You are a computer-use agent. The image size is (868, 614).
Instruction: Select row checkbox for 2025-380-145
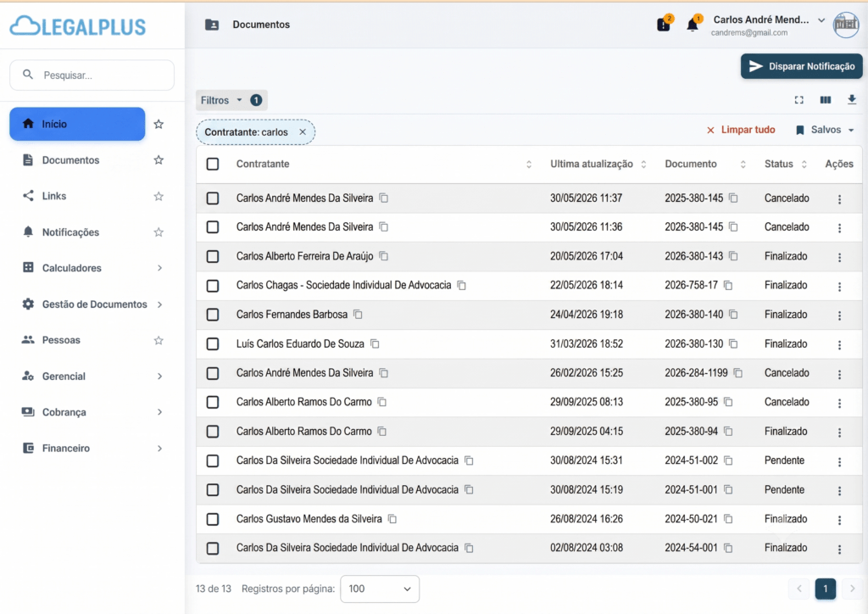[213, 198]
